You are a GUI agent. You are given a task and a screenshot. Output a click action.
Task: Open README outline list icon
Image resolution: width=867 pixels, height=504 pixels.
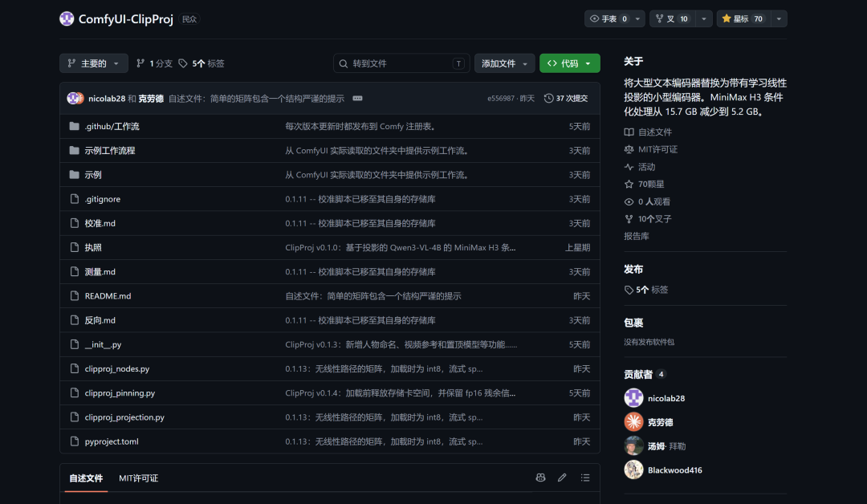(x=585, y=478)
